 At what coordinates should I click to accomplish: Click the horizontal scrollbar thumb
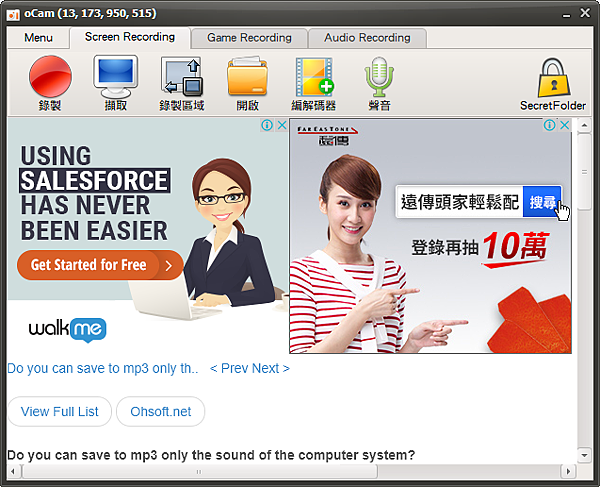click(x=199, y=471)
